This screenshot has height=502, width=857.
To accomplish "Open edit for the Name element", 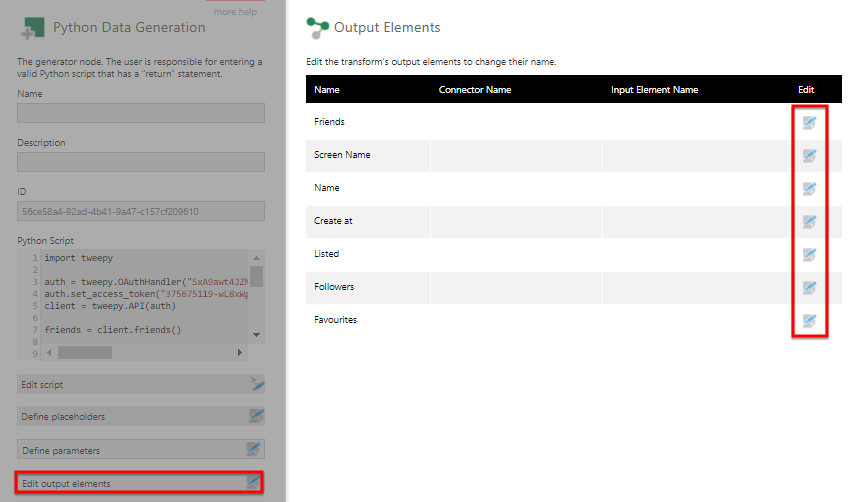I will pyautogui.click(x=809, y=188).
